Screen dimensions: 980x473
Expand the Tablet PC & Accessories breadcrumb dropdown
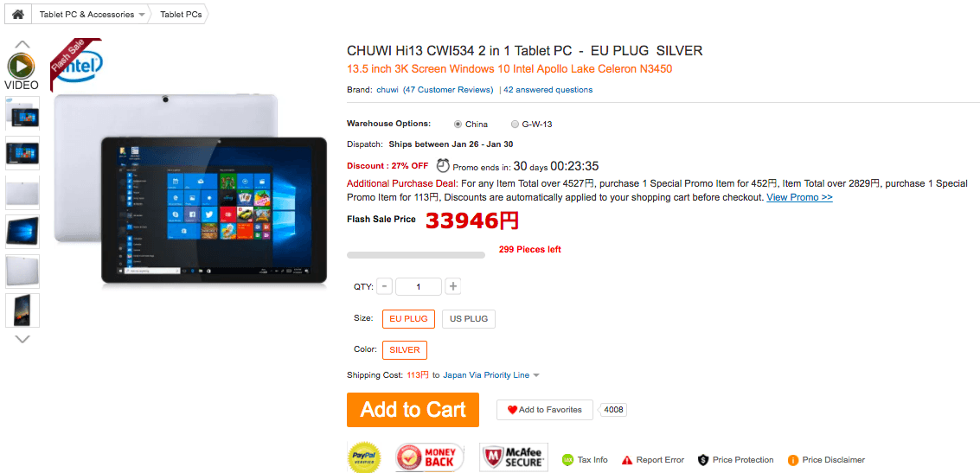(x=141, y=15)
